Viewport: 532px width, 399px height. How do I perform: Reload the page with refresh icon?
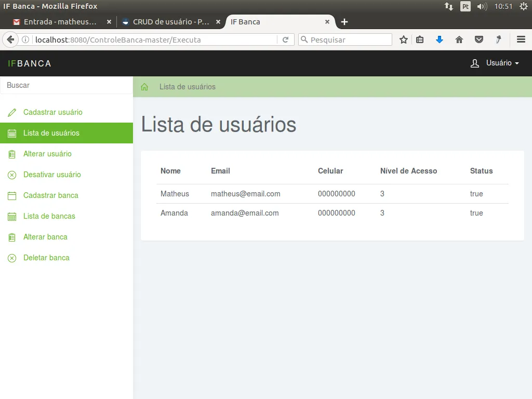tap(286, 39)
